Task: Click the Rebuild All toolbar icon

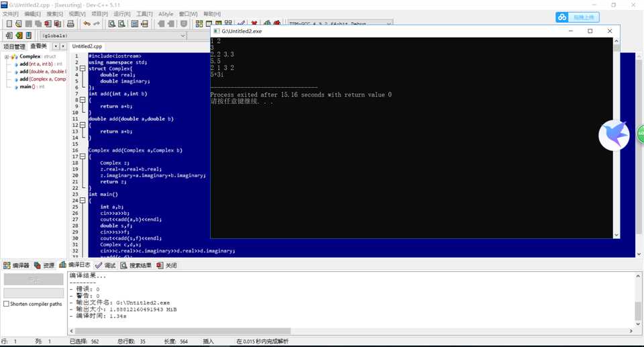Action: click(228, 24)
